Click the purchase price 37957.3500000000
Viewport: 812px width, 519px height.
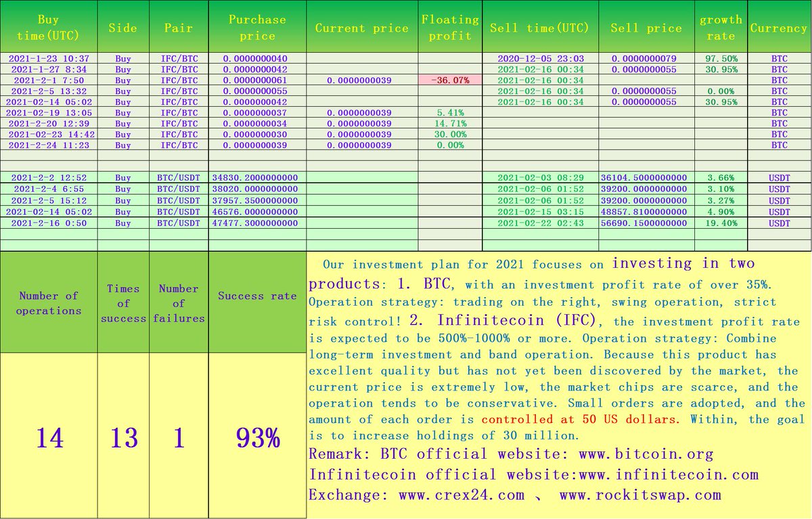click(257, 200)
